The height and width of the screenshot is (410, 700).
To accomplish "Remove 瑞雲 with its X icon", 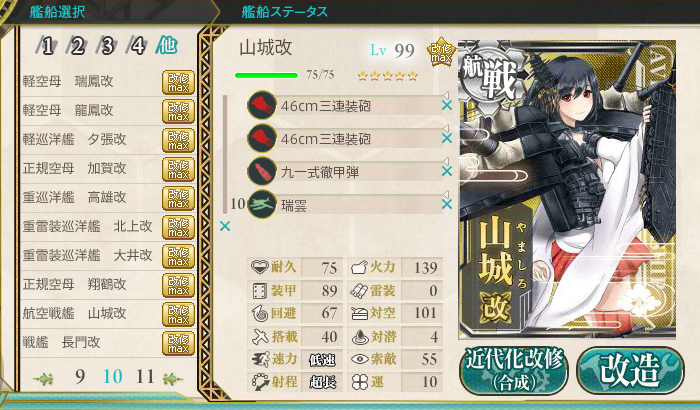I will tap(447, 205).
